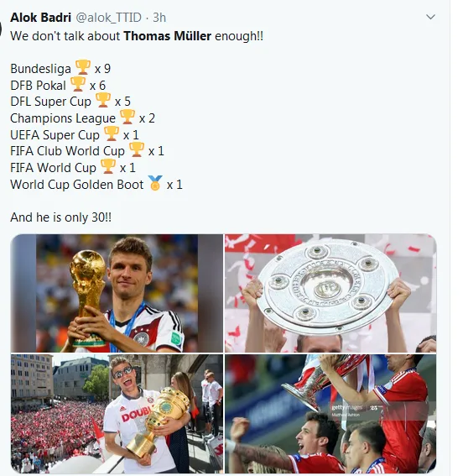The image size is (463, 476).
Task: Click the Champions League trophy emoji
Action: [127, 117]
